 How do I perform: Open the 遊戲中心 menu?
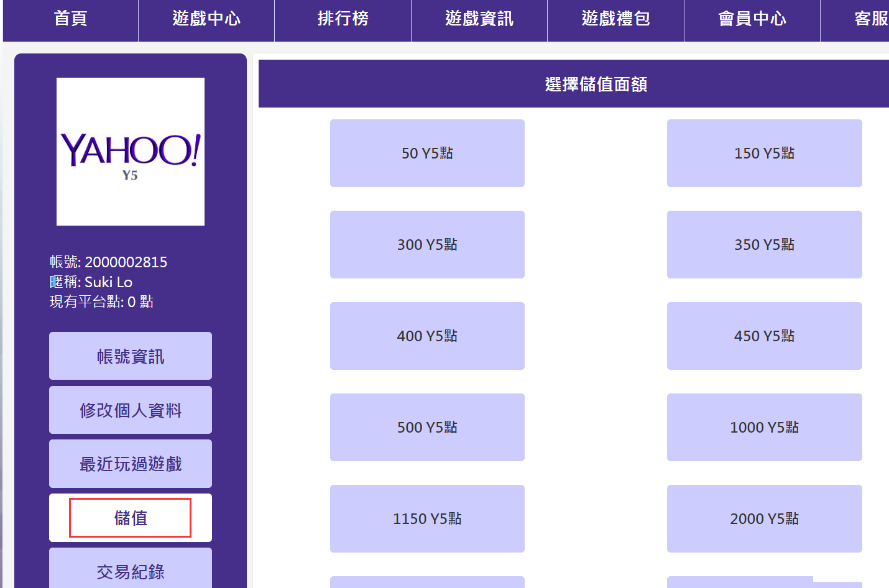(x=206, y=19)
